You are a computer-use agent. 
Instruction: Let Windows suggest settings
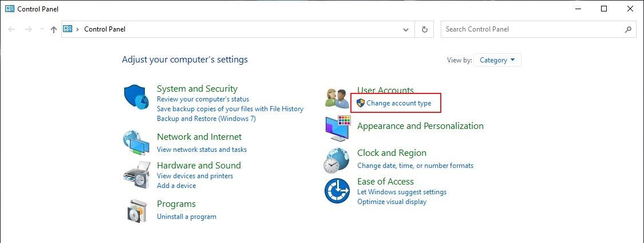coord(402,192)
